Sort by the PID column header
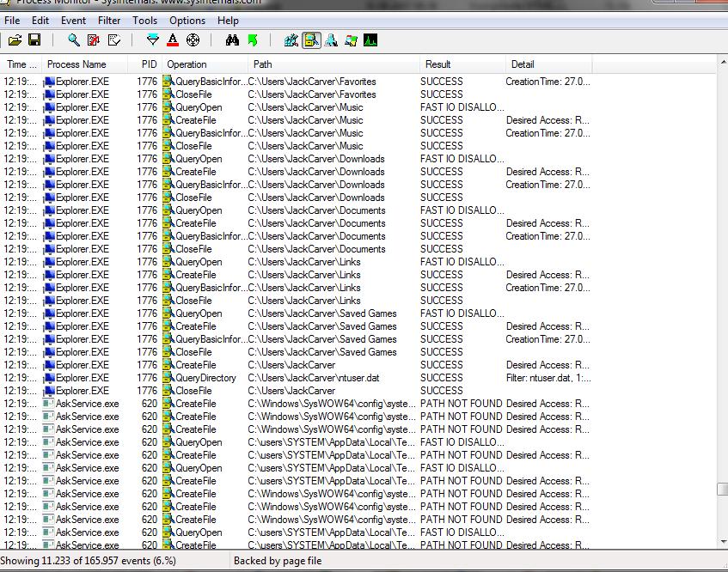 (145, 64)
